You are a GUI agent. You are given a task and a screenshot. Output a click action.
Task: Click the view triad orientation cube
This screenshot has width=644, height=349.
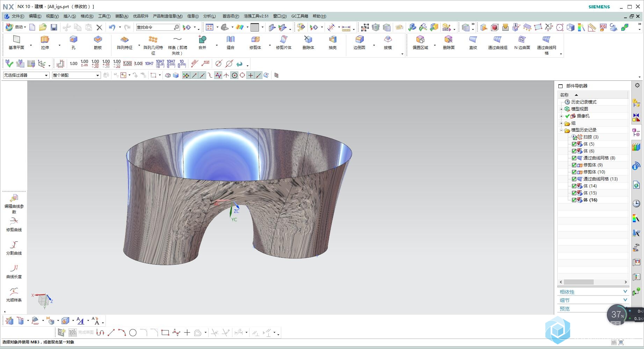point(43,300)
